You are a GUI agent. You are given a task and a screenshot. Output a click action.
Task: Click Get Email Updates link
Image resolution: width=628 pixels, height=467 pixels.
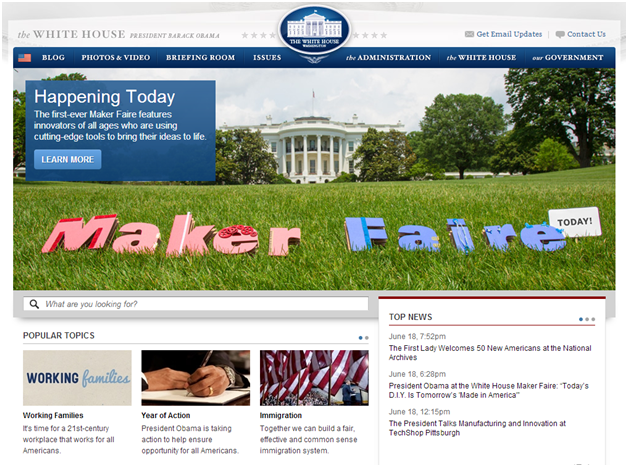509,34
